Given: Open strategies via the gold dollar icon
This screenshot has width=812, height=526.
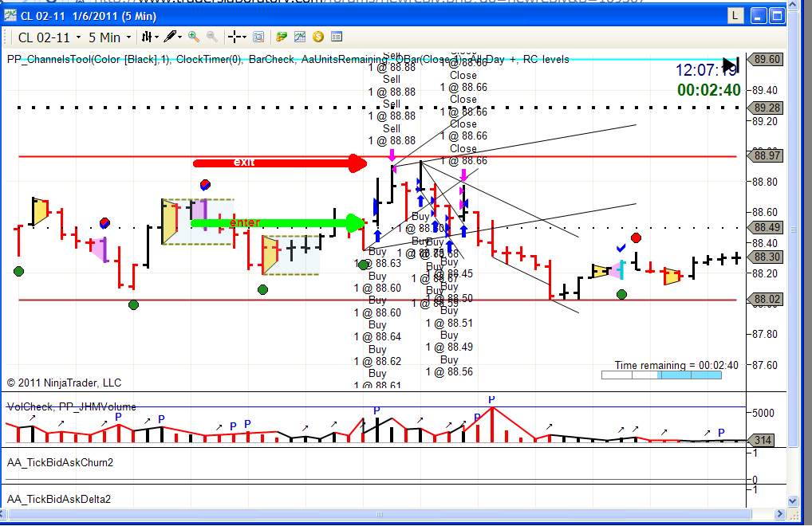Looking at the screenshot, I should click(318, 37).
